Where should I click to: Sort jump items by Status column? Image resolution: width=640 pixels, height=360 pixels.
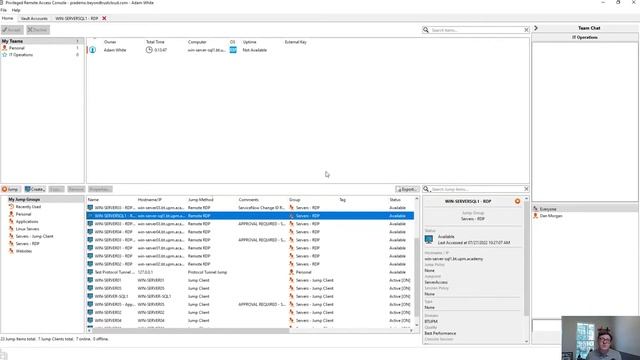coord(395,200)
